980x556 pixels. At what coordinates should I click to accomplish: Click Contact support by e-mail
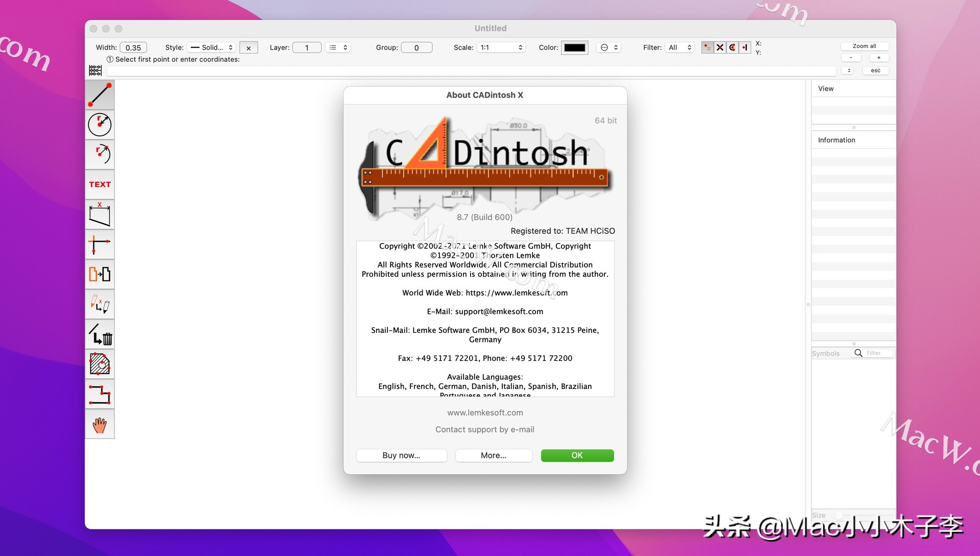point(485,429)
